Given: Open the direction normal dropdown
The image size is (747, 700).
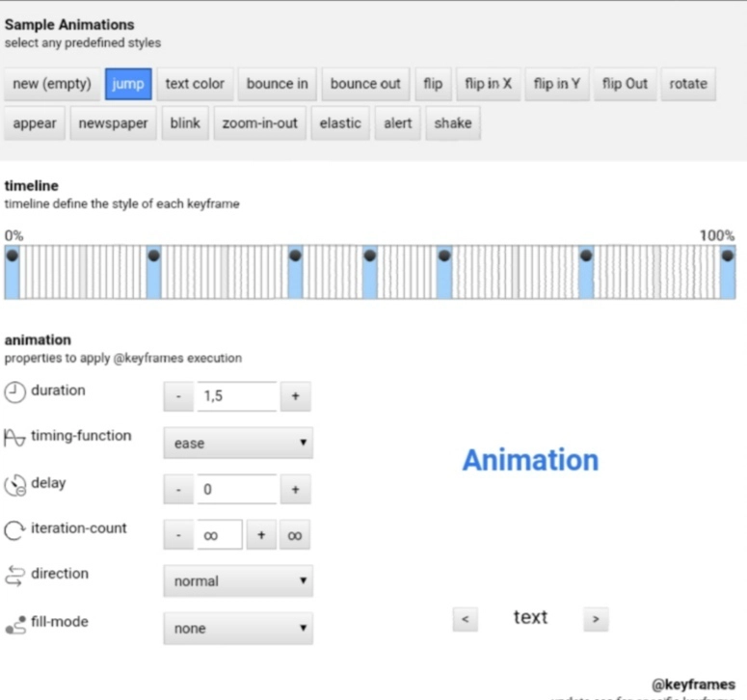Looking at the screenshot, I should click(238, 581).
